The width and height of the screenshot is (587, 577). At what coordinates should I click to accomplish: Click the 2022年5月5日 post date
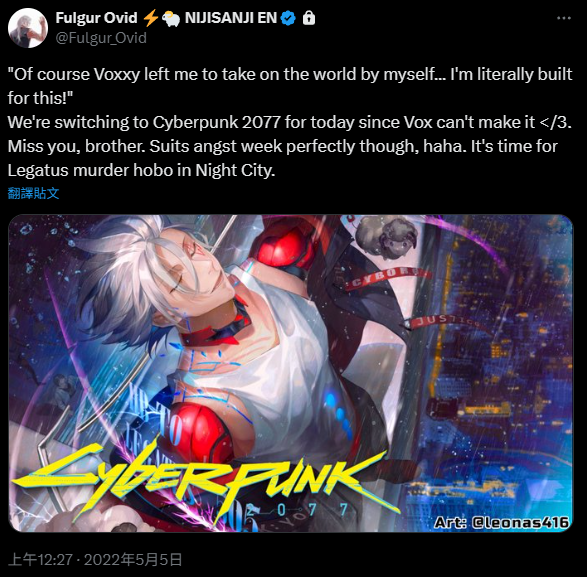133,560
